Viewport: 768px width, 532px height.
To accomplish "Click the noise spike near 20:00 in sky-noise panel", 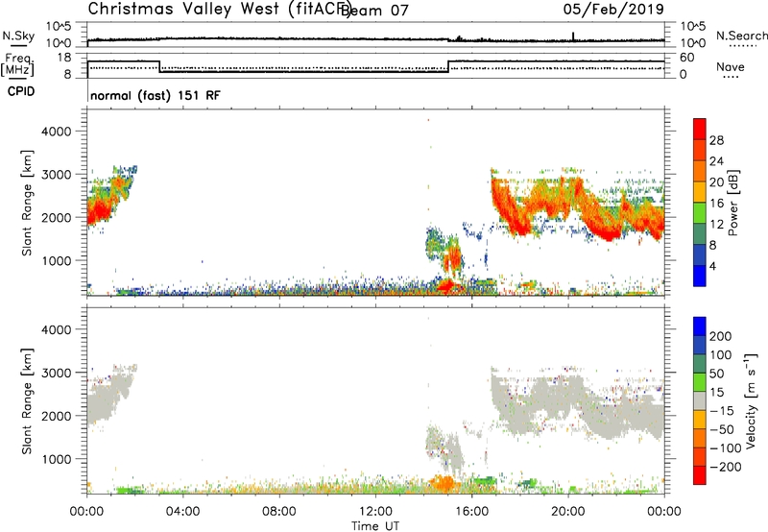I will (x=573, y=36).
